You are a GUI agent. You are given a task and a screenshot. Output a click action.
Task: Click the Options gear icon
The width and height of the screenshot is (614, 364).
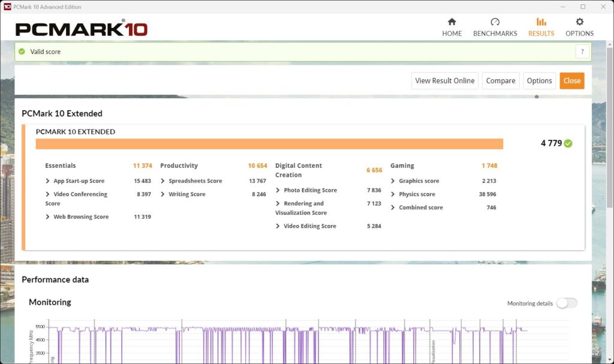(580, 22)
